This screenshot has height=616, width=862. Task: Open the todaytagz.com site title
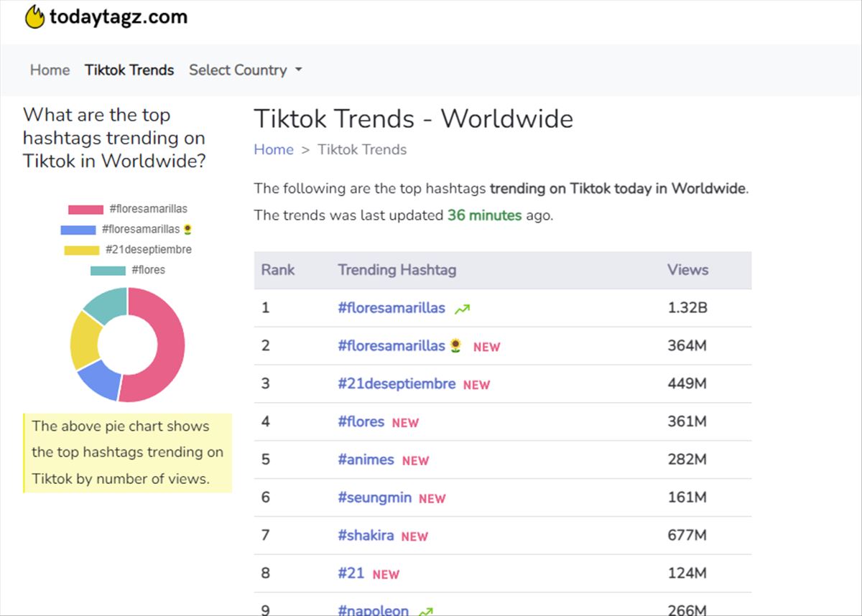pyautogui.click(x=119, y=17)
